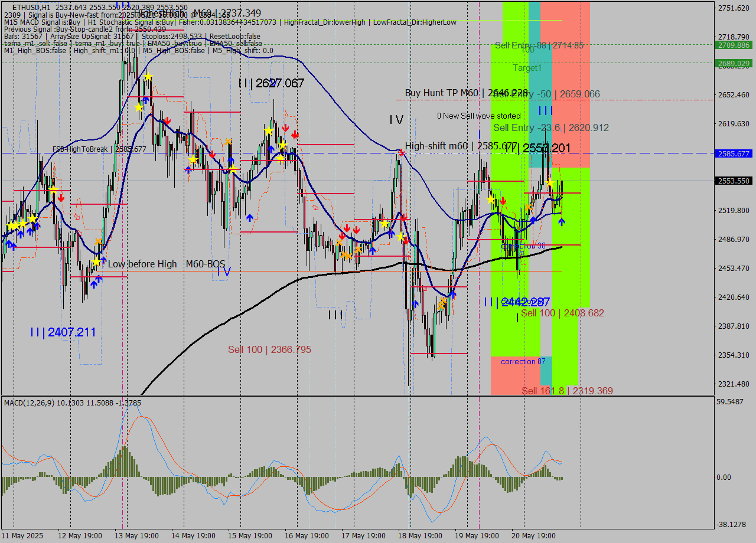Select the black IV wave label
Screen dimensions: 756x543
396,120
